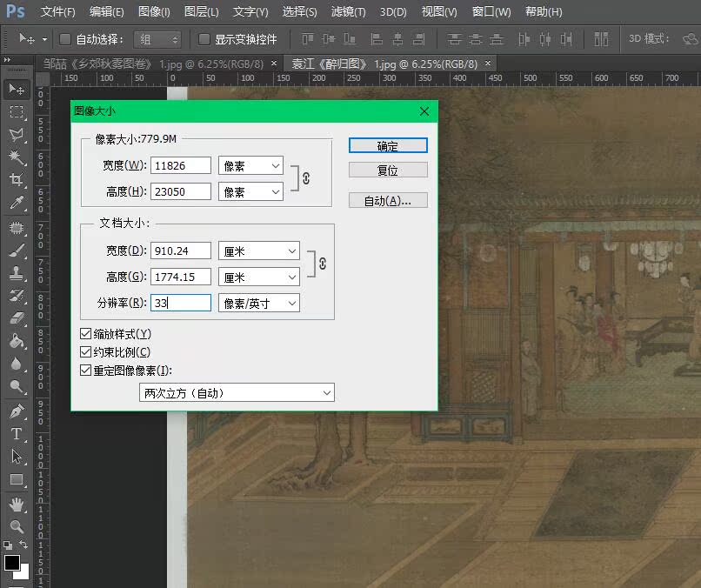This screenshot has height=588, width=701.
Task: Expand the Move tool preset picker arrow
Action: click(x=44, y=40)
